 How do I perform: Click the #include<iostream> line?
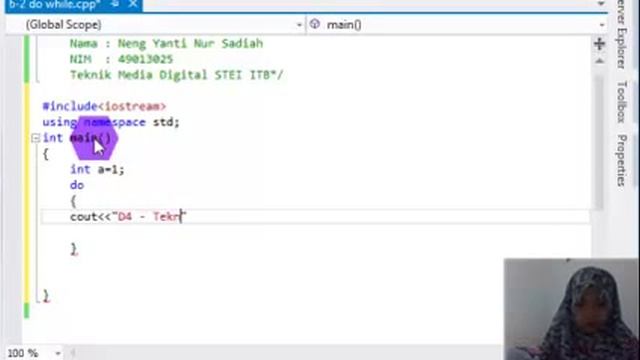point(104,107)
